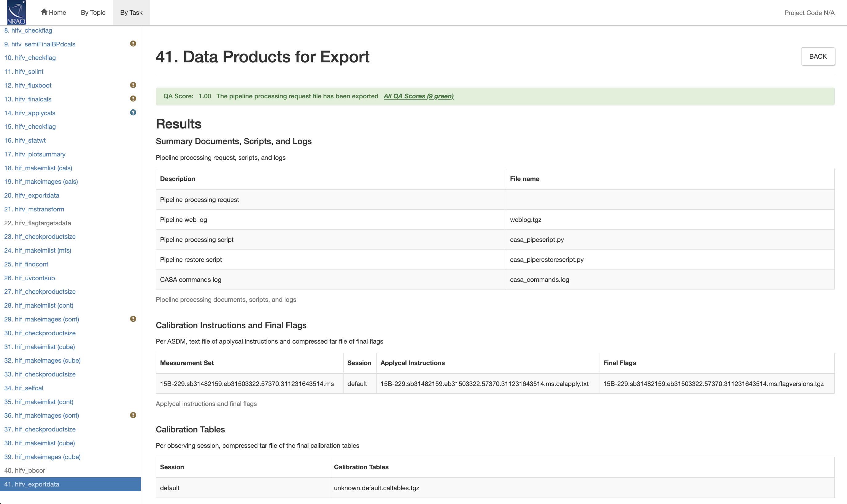The width and height of the screenshot is (847, 504).
Task: Click casa_pipescript.py file name
Action: click(x=537, y=240)
